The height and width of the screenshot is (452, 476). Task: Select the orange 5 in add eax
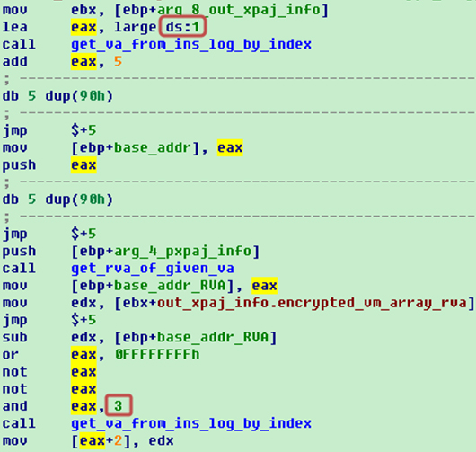118,62
